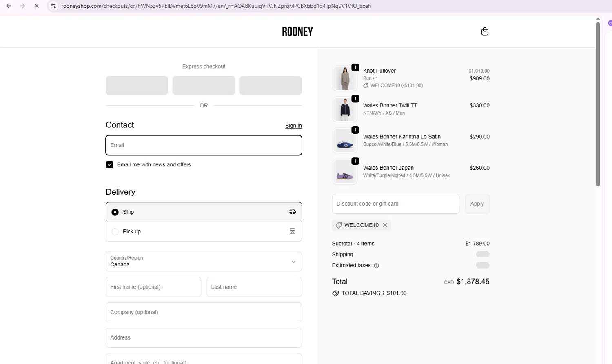
Task: Click the Wales Bonner Japan thumbnail
Action: coord(345,171)
